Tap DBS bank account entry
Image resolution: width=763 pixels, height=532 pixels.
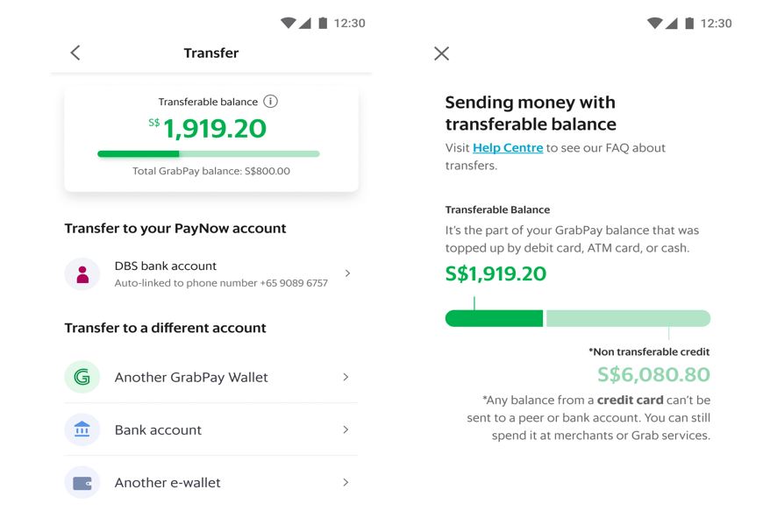pyautogui.click(x=211, y=274)
